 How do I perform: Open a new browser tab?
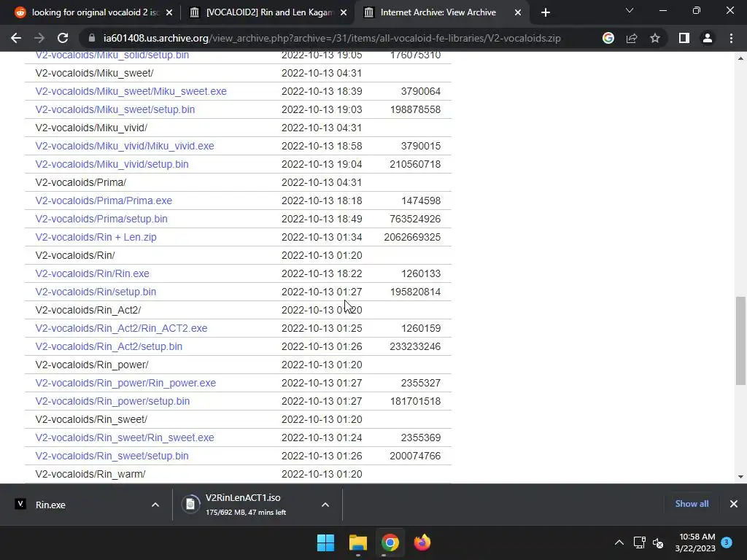(546, 12)
